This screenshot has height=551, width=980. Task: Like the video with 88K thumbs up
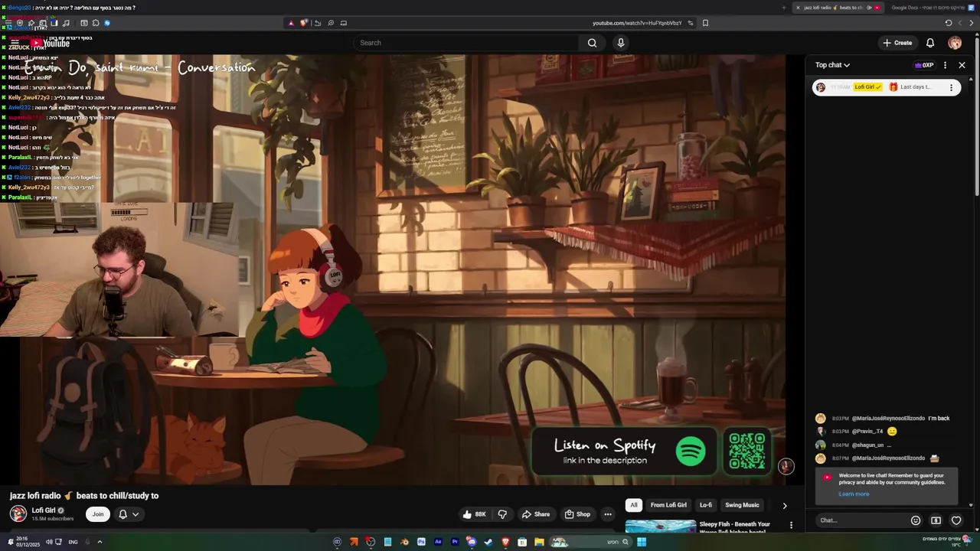tap(475, 514)
